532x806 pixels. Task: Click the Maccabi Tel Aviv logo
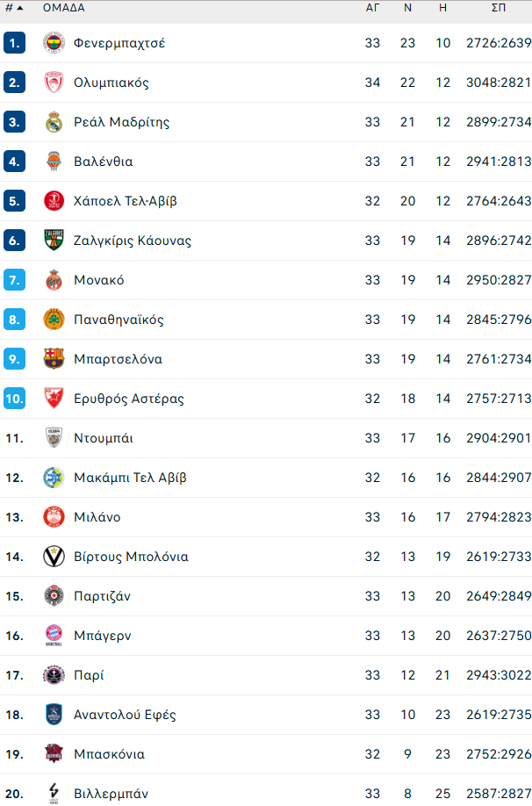pos(54,478)
